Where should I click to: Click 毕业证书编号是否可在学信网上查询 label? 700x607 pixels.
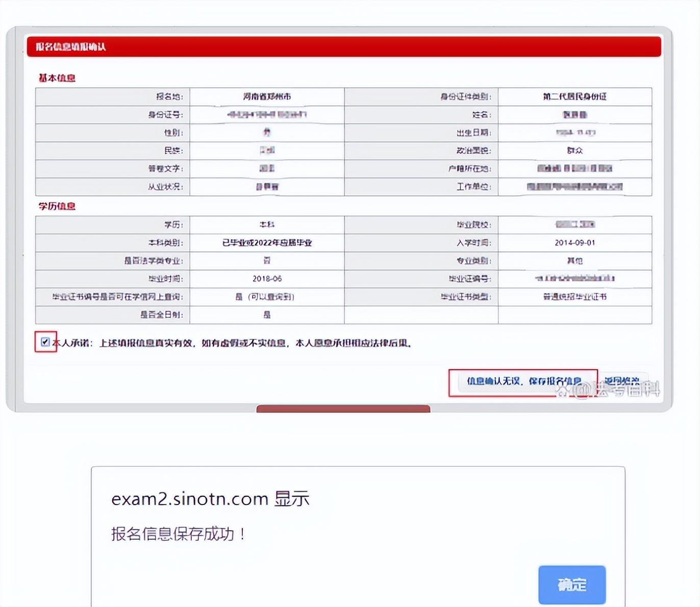pyautogui.click(x=117, y=297)
